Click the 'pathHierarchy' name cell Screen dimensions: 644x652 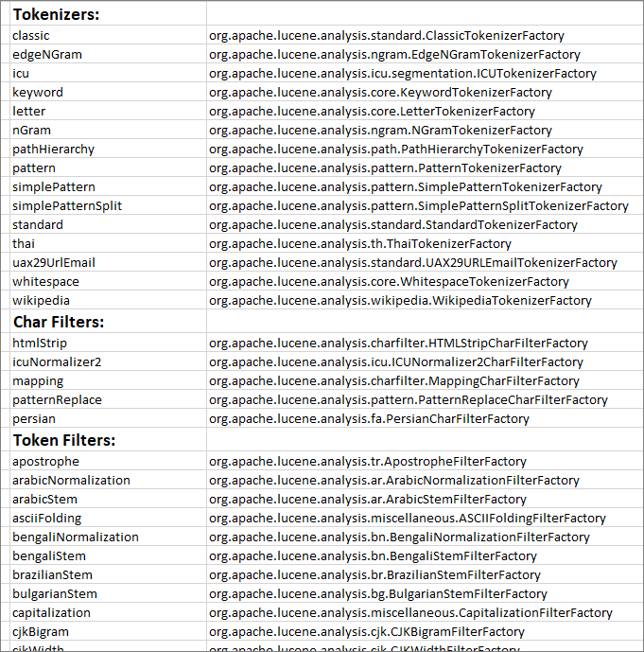click(x=53, y=150)
